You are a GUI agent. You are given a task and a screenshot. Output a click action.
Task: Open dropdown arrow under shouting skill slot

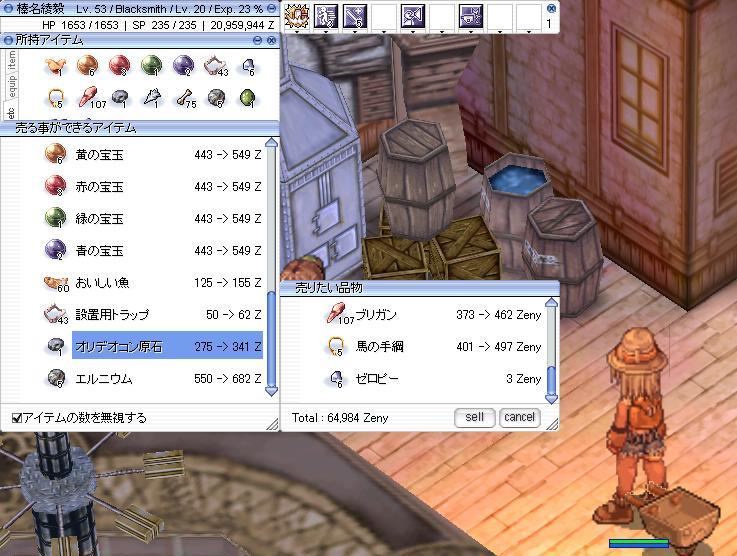point(413,31)
